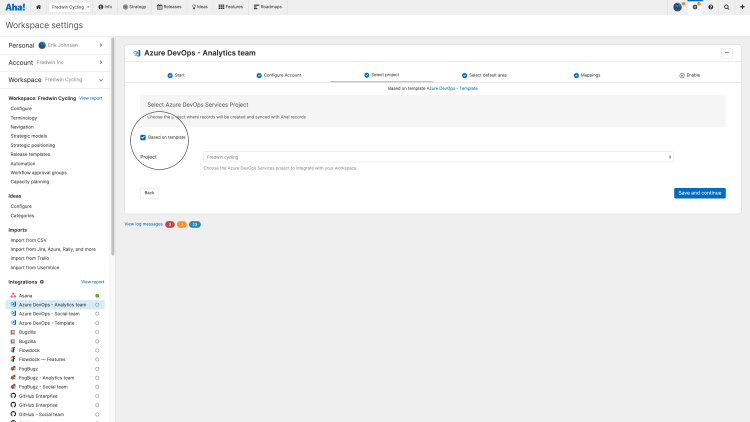Open Release templates settings
The height and width of the screenshot is (422, 750).
pyautogui.click(x=30, y=155)
